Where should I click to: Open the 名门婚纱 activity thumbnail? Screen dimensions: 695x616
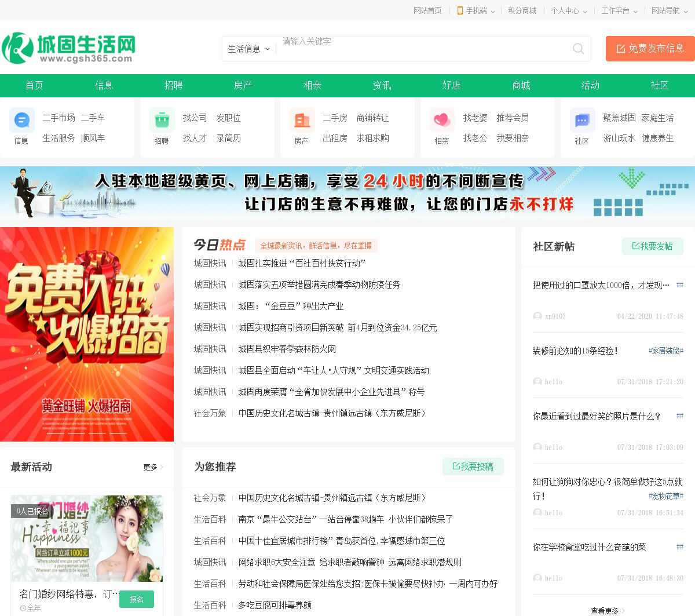[x=87, y=538]
